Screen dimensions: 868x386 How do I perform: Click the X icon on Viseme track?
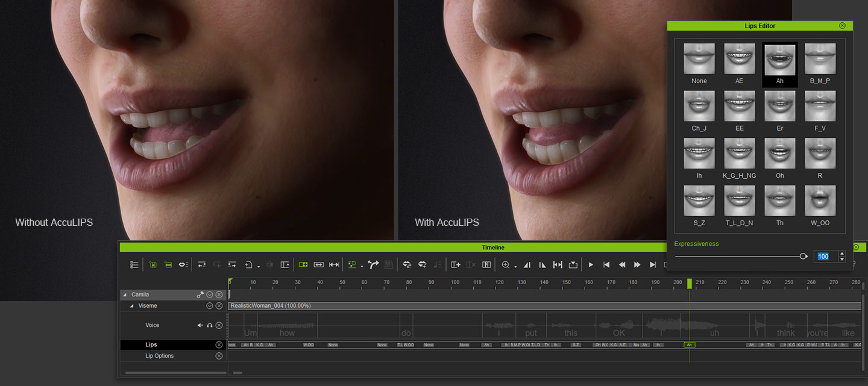[x=219, y=306]
